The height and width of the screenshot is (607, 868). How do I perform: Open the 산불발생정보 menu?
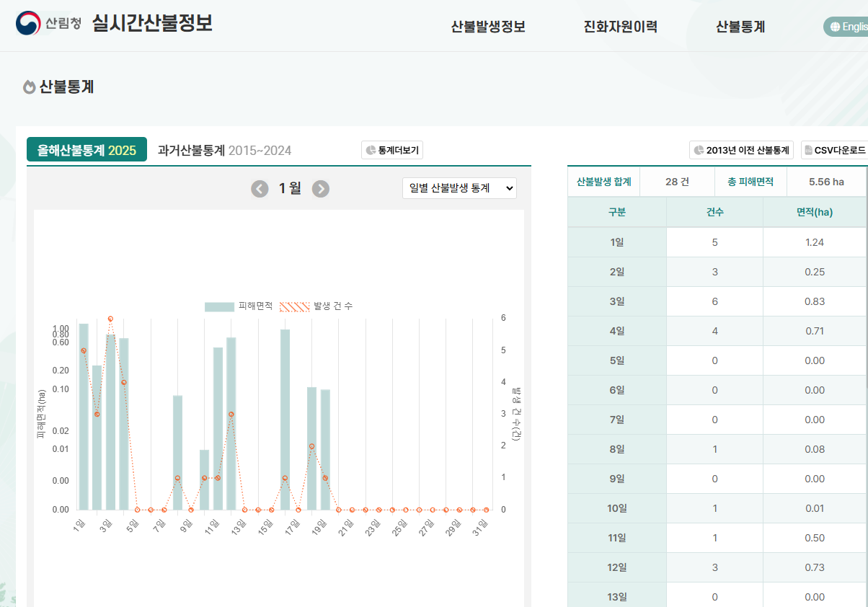487,26
